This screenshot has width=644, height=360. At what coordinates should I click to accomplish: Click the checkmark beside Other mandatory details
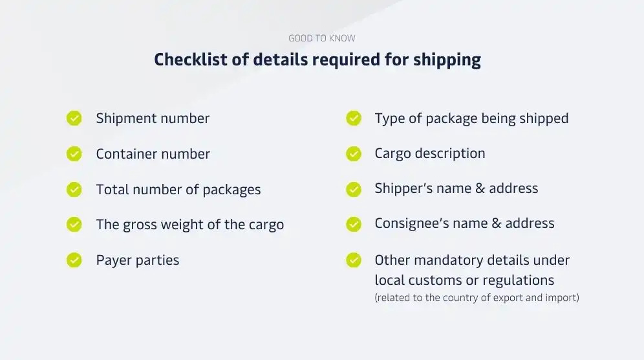pos(353,260)
